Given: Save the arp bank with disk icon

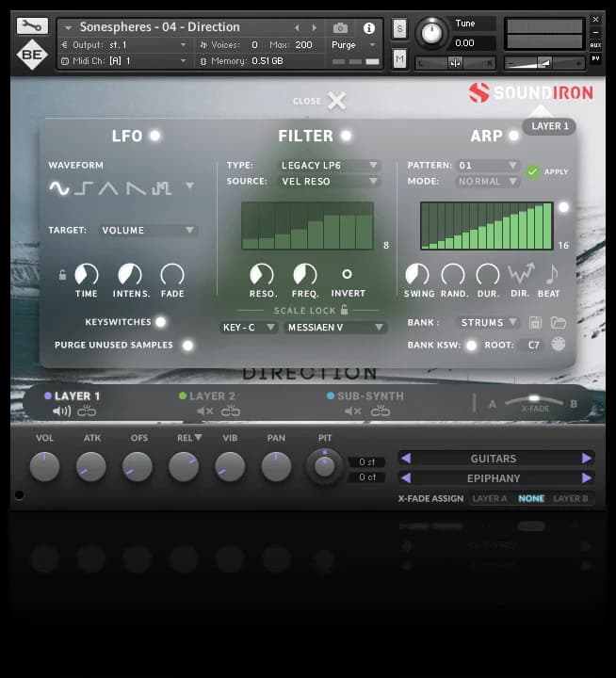Looking at the screenshot, I should click(x=536, y=322).
